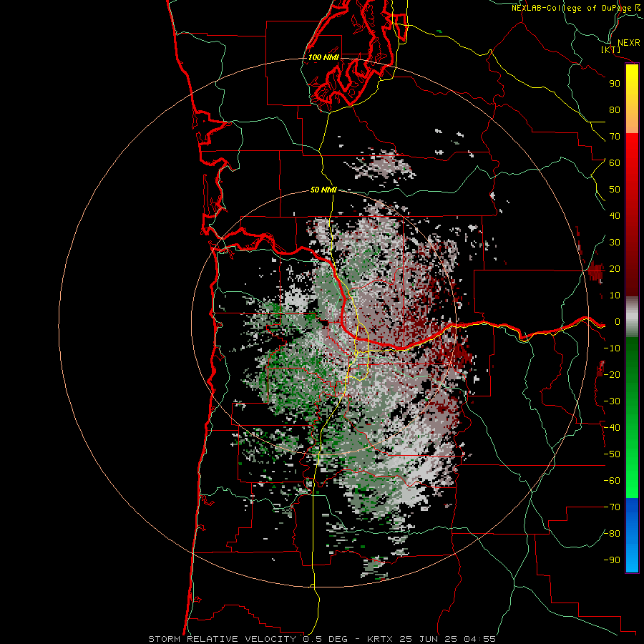Click the "-20" scale value

tap(612, 374)
